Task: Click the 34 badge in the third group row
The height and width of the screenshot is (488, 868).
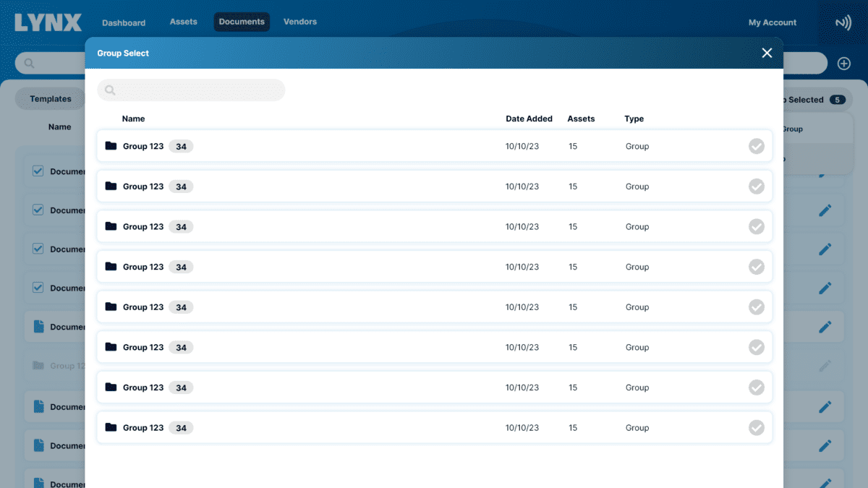Action: pos(181,227)
